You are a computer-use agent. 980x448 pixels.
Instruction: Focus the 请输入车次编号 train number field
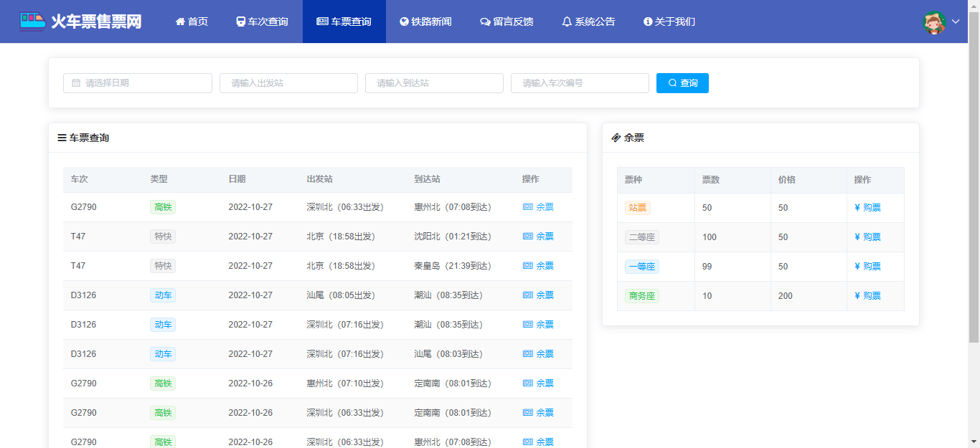(580, 83)
